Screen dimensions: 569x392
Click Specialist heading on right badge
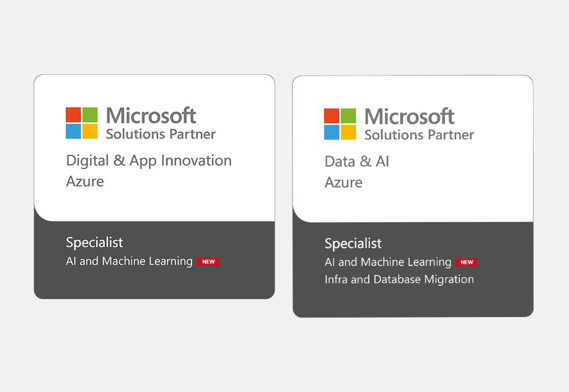(353, 243)
